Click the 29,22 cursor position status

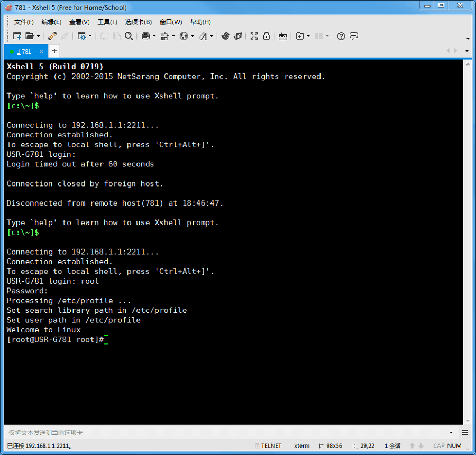point(364,445)
